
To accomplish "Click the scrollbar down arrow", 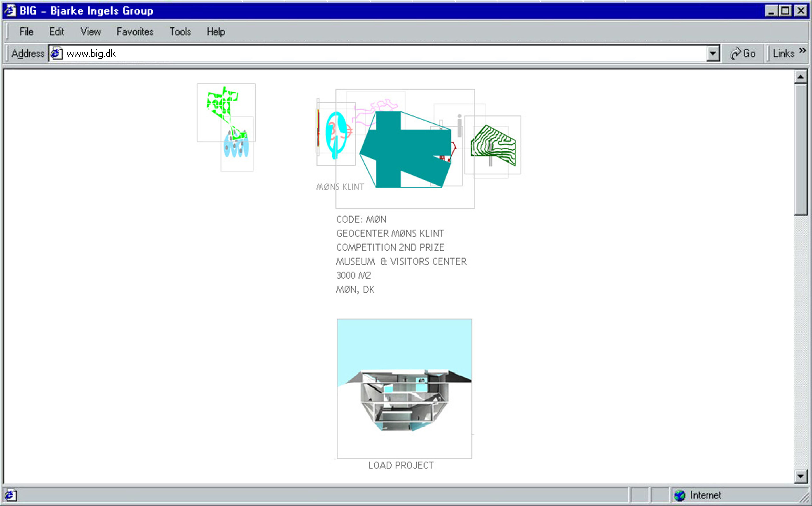I will coord(800,476).
